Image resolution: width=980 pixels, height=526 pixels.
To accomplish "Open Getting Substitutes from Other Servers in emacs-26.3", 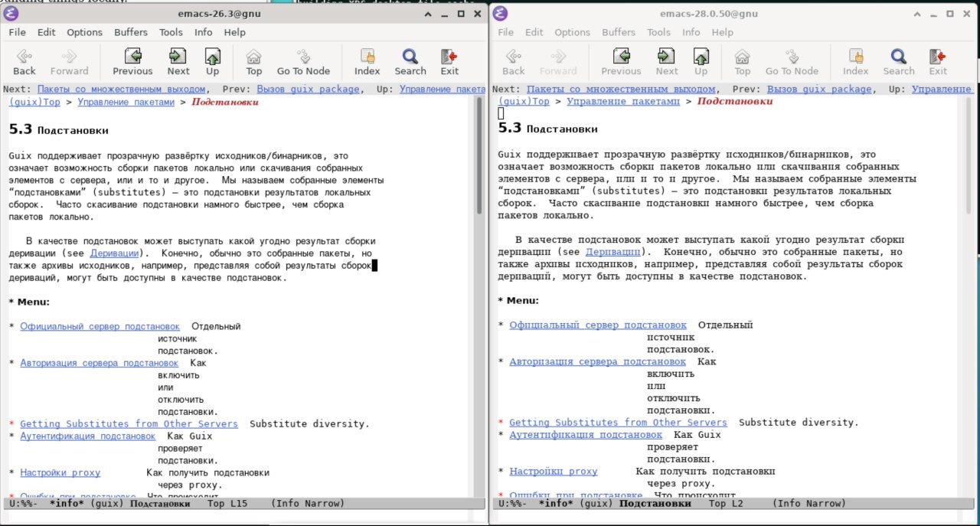I will [129, 424].
